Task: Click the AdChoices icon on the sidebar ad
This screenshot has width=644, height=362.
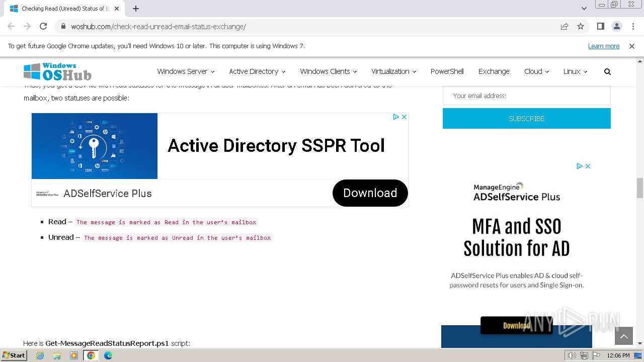Action: pos(580,166)
